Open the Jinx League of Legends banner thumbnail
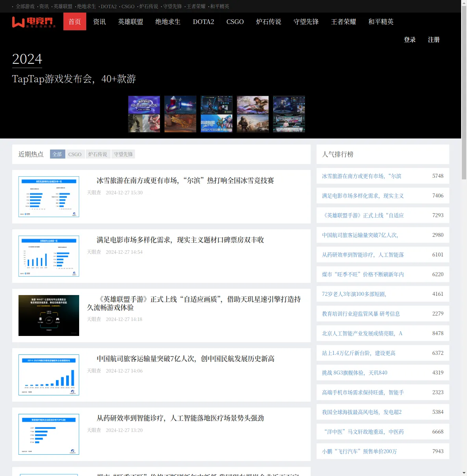 tap(217, 123)
